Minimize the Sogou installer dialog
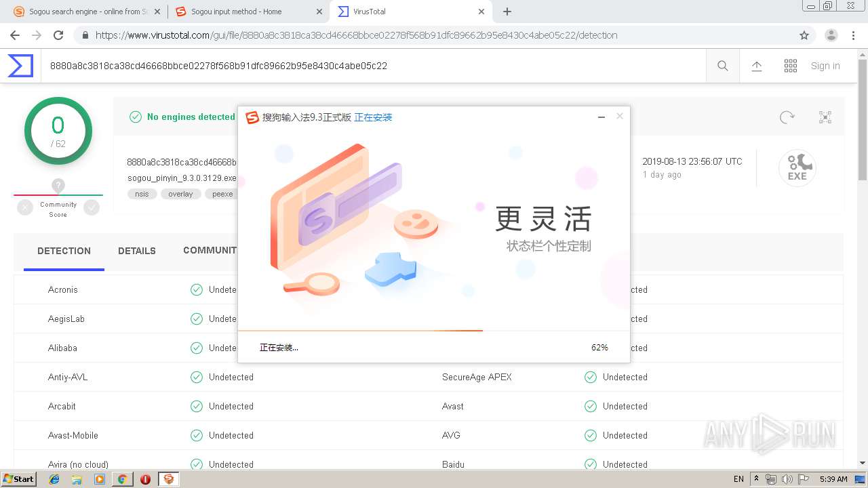Viewport: 868px width, 488px height. pyautogui.click(x=601, y=117)
